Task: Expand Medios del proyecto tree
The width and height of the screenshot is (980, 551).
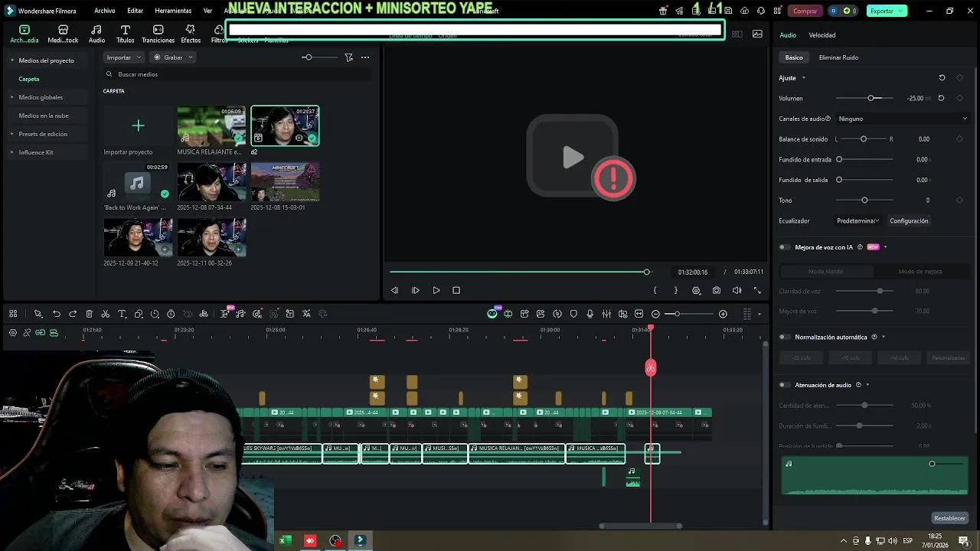Action: [11, 60]
